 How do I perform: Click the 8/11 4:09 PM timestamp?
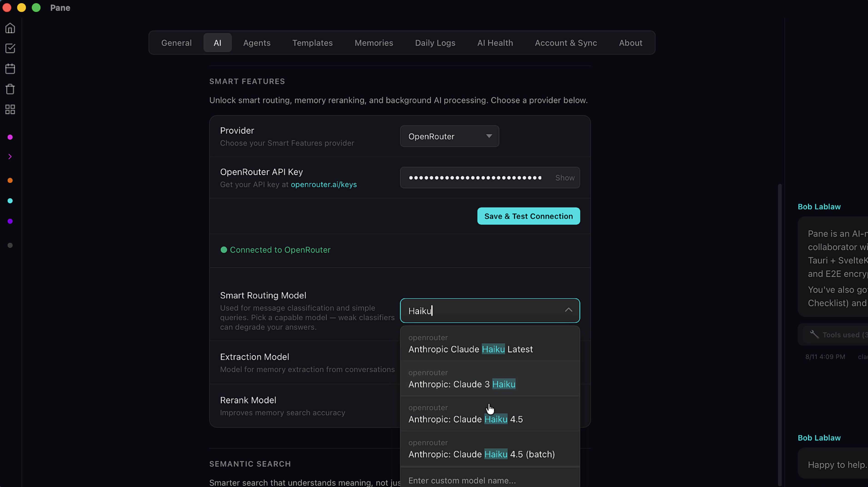pyautogui.click(x=825, y=357)
